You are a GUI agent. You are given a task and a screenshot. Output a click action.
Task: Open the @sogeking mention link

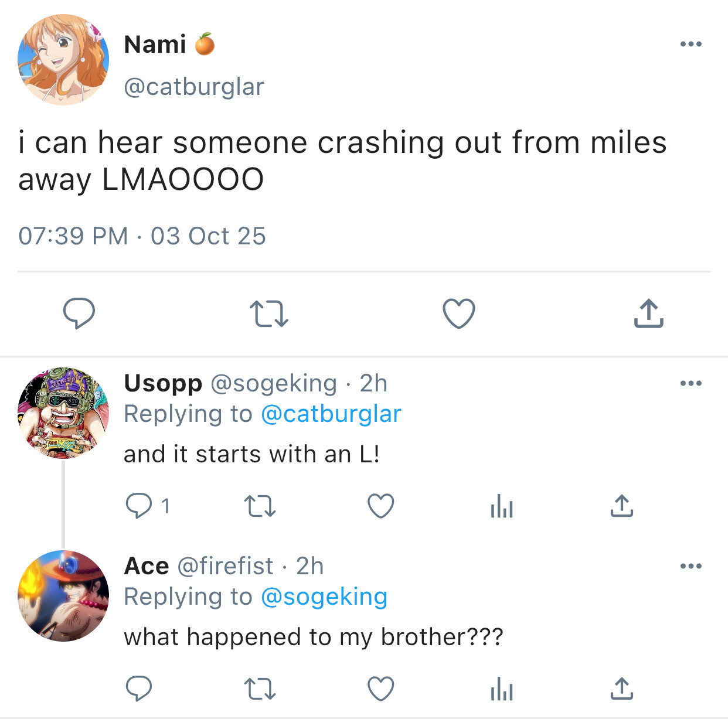pos(324,597)
